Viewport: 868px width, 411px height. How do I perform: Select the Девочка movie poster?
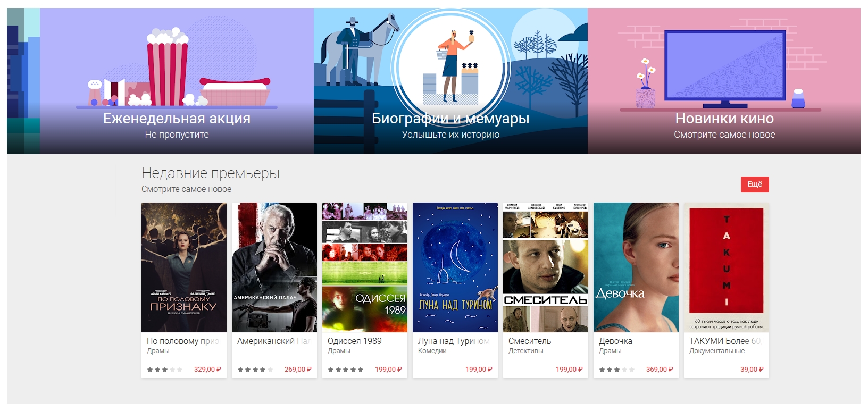(636, 267)
